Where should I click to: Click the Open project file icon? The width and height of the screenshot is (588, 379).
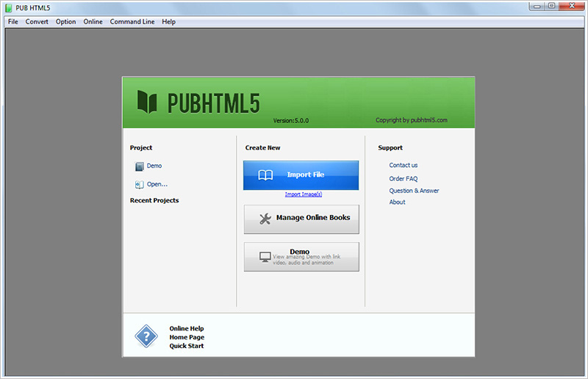click(x=139, y=185)
